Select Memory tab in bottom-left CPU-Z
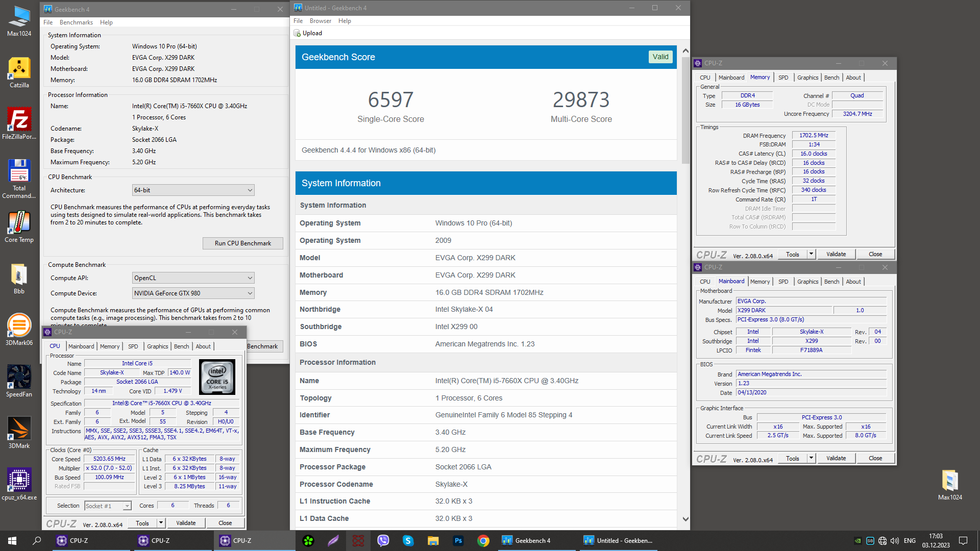Screen dimensions: 980x551 (x=110, y=346)
